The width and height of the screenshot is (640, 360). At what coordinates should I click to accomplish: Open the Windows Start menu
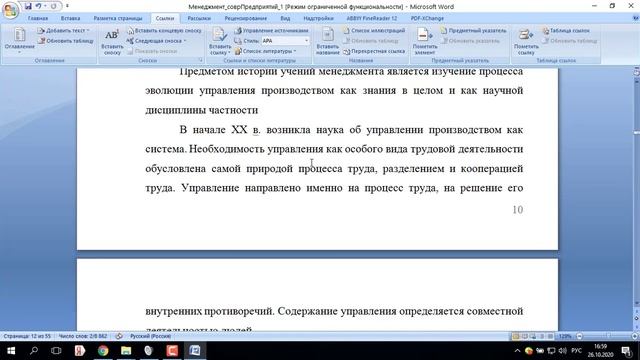pyautogui.click(x=11, y=351)
